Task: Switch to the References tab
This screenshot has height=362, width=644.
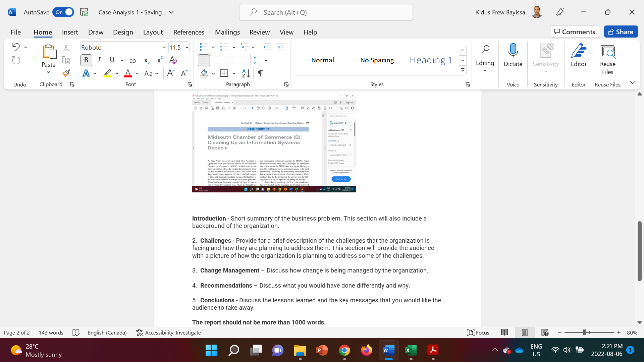Action: pyautogui.click(x=189, y=32)
